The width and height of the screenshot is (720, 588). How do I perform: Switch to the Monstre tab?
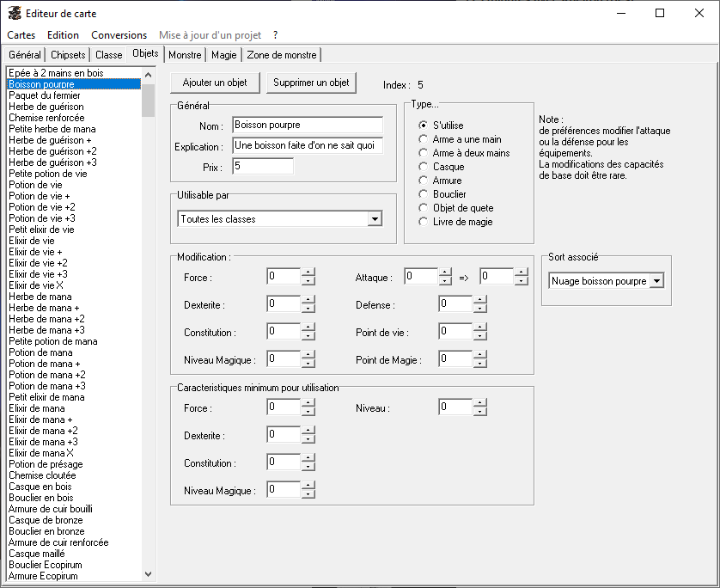pyautogui.click(x=185, y=55)
